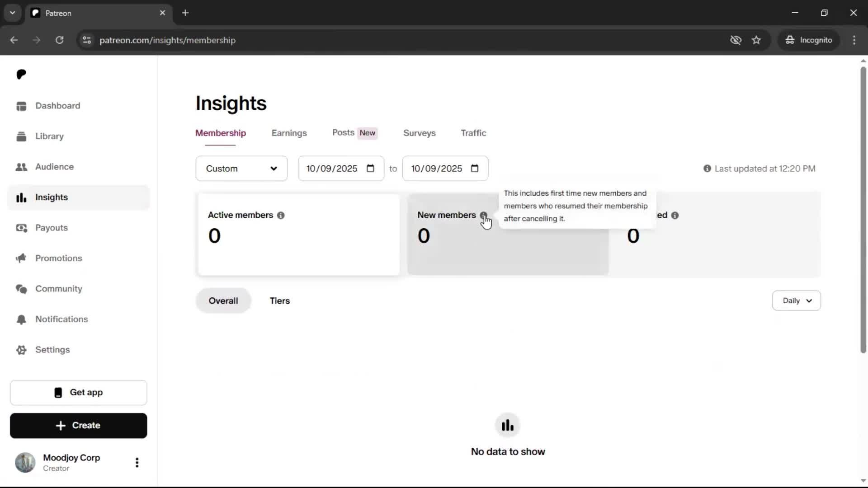
Task: Close the Patreon browser tab
Action: tap(162, 13)
